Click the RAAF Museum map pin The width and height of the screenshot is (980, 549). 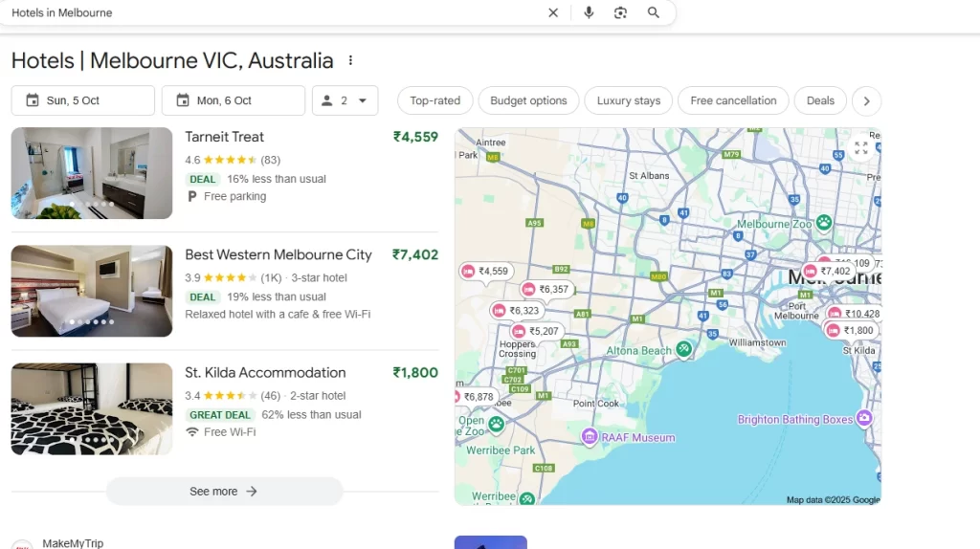tap(590, 437)
